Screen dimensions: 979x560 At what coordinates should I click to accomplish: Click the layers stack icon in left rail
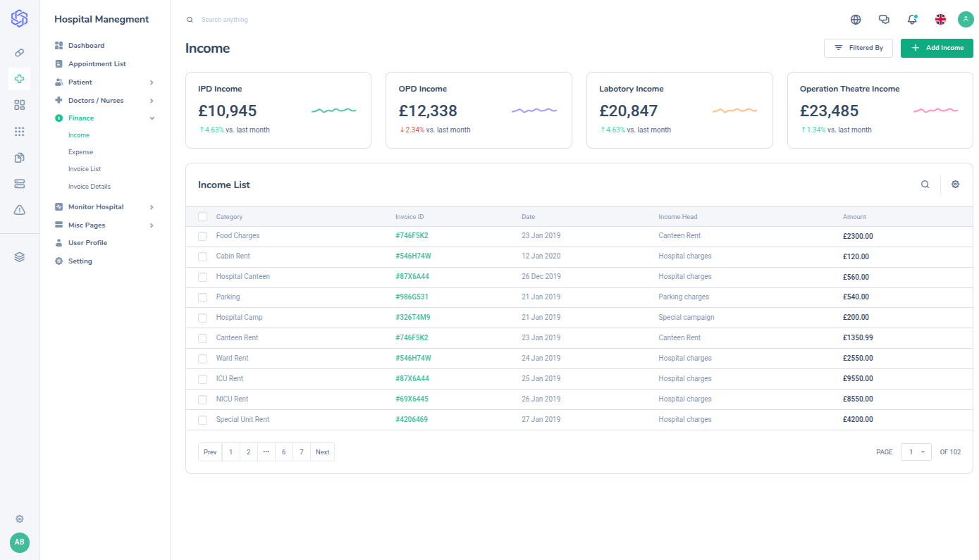pos(20,257)
